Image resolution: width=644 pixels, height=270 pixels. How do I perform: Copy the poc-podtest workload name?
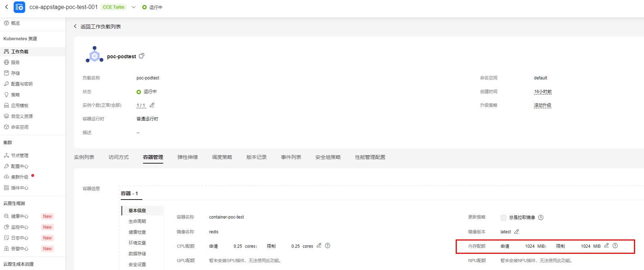tap(142, 56)
